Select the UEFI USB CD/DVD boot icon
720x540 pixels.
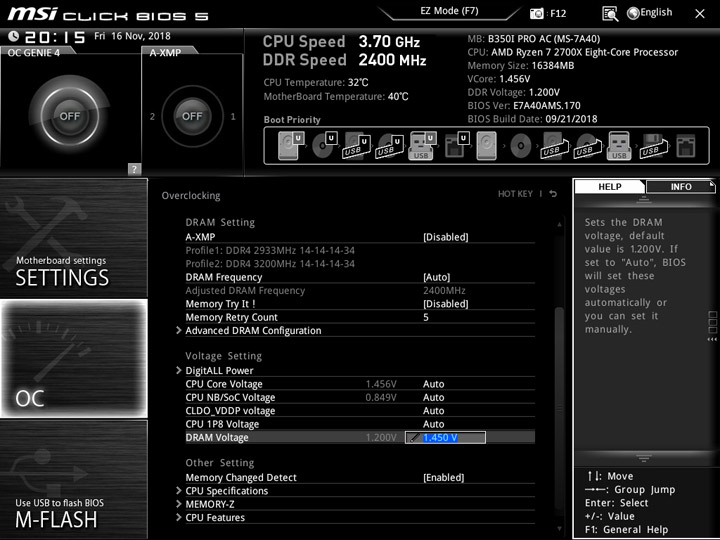(389, 146)
